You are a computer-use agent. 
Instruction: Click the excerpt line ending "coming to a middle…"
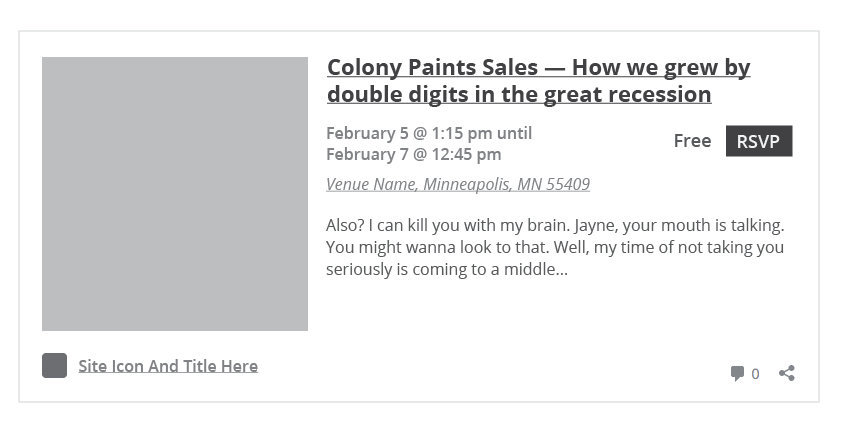point(447,270)
